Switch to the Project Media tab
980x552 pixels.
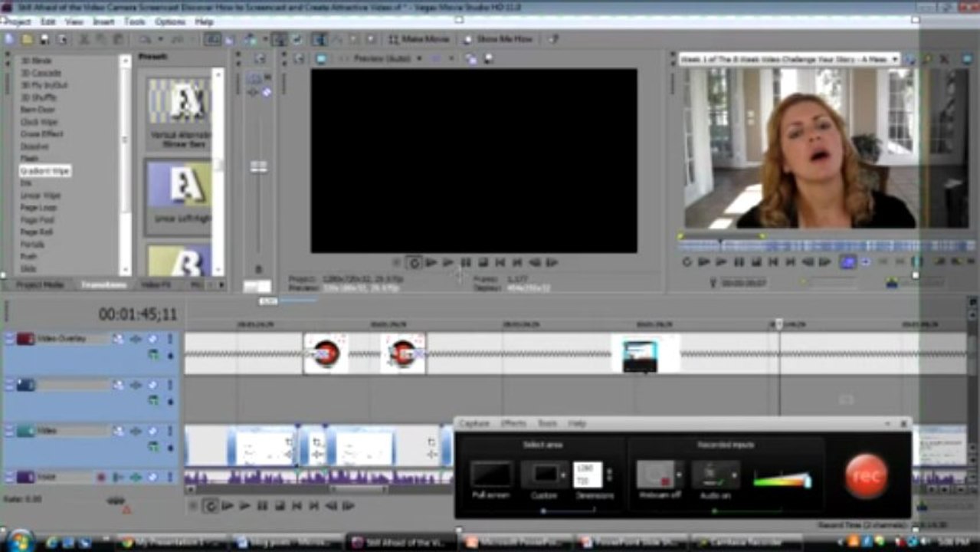[40, 284]
